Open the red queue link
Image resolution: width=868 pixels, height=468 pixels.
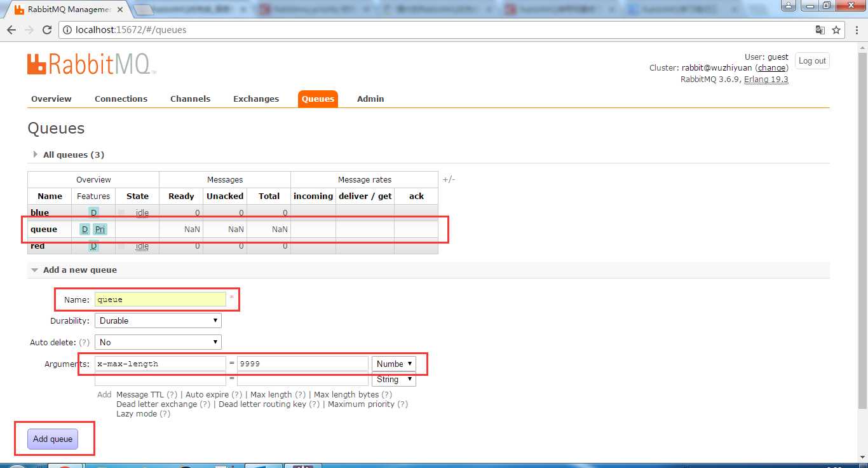[37, 245]
